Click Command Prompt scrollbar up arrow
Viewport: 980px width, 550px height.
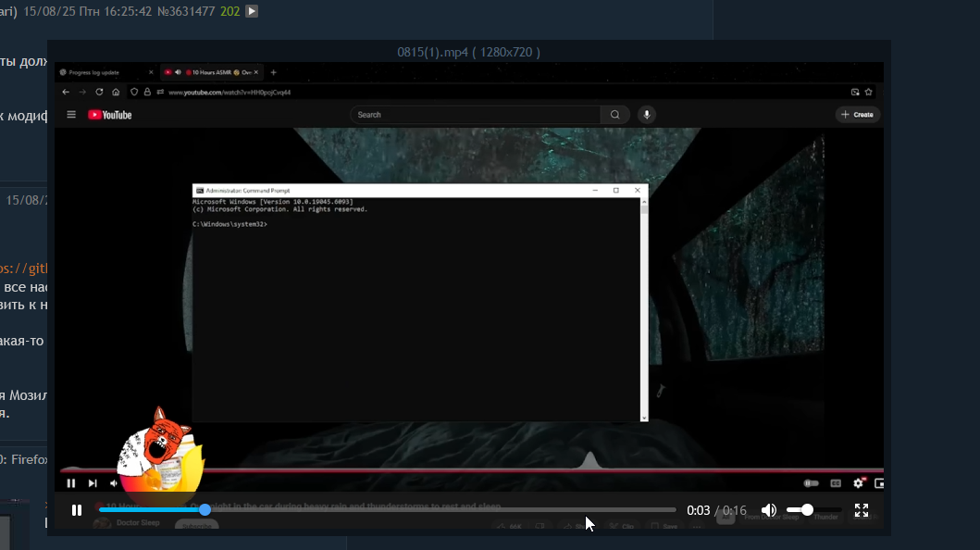pos(644,202)
